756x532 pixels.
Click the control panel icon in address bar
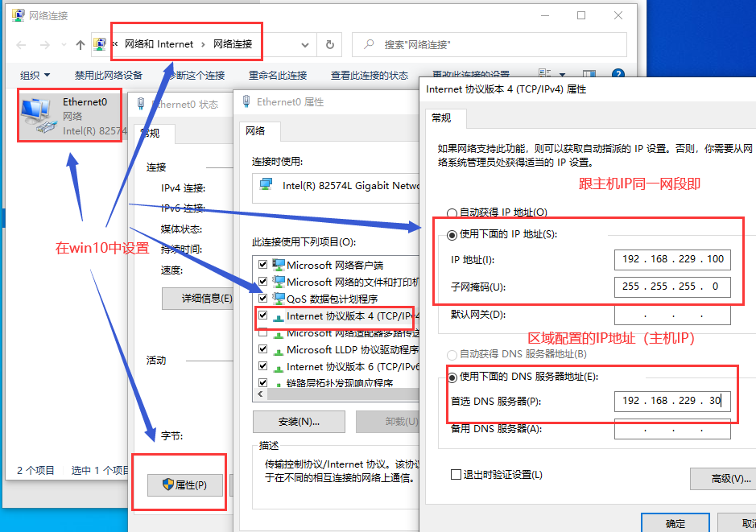pyautogui.click(x=99, y=44)
